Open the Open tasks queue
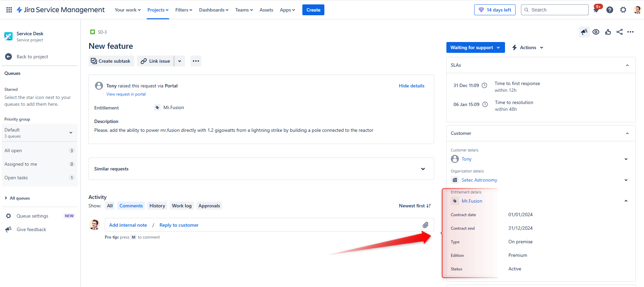Image resolution: width=644 pixels, height=287 pixels. 40,178
